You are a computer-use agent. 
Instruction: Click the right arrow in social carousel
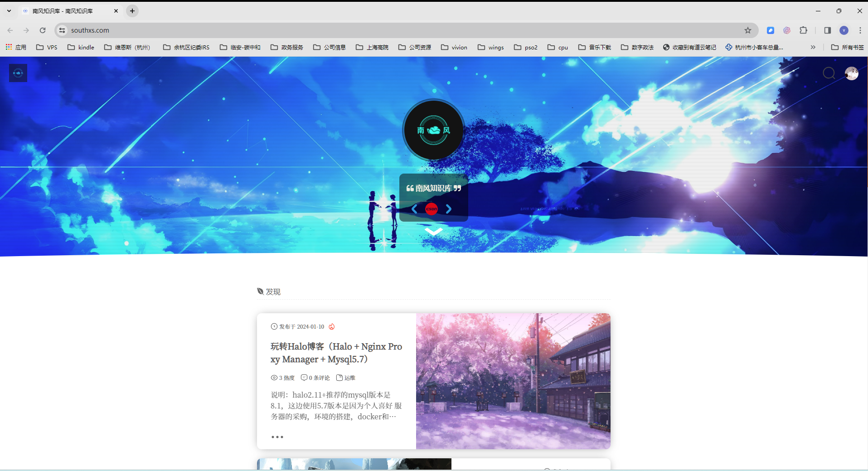(x=448, y=209)
